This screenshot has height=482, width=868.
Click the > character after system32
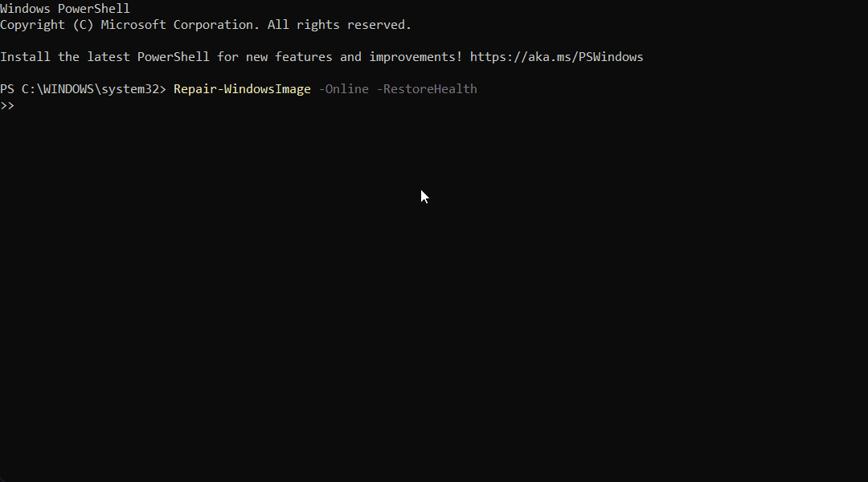(x=162, y=89)
